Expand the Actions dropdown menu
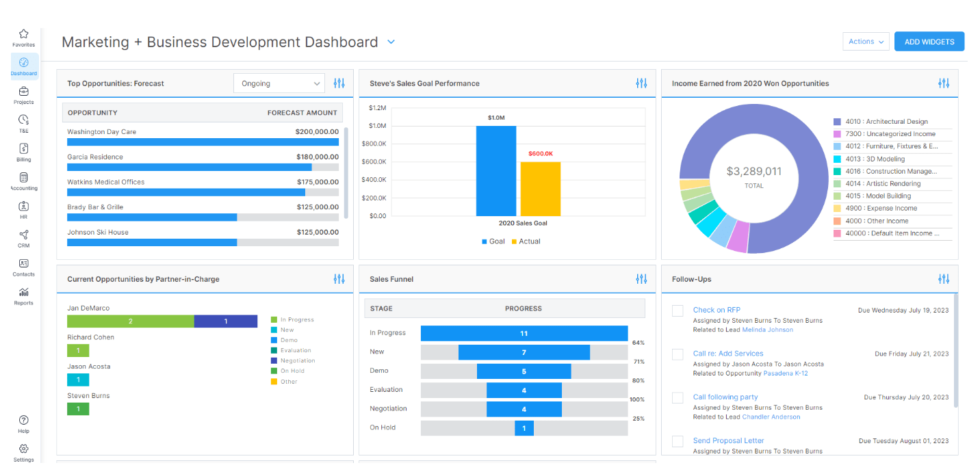 click(x=866, y=42)
